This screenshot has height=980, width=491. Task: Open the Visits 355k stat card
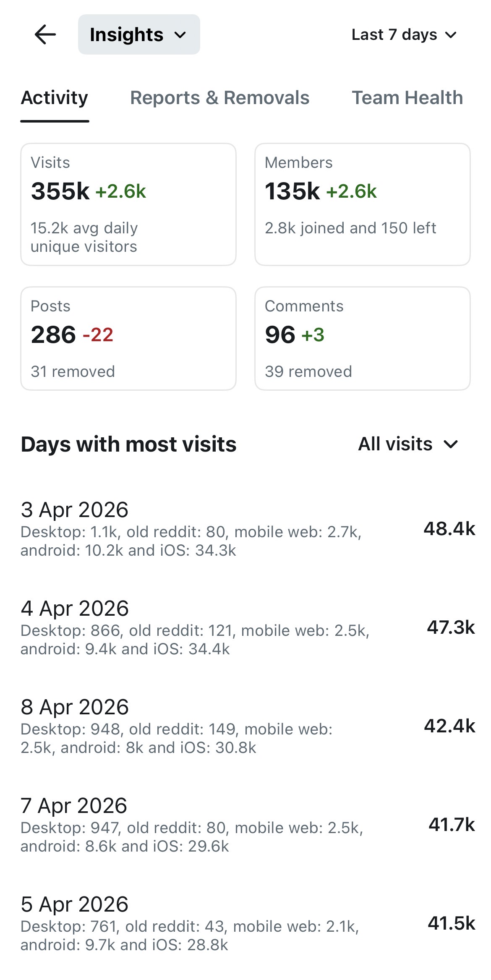[128, 204]
